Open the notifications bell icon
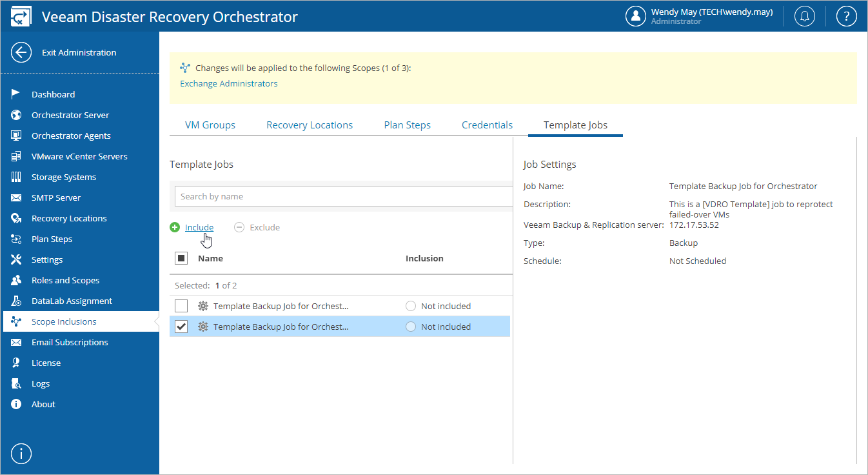868x475 pixels. click(804, 16)
